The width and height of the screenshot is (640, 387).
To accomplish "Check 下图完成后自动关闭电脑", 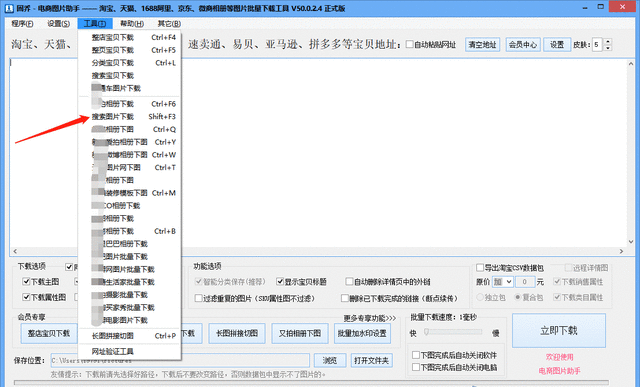I will click(416, 367).
